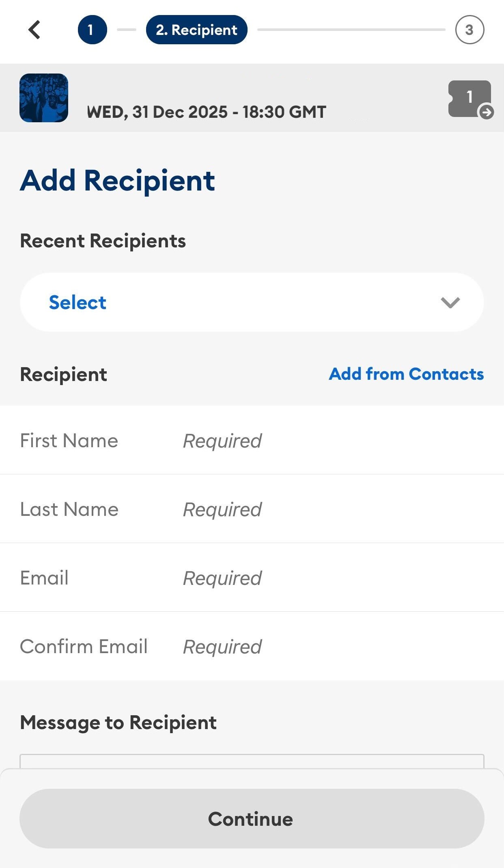
Task: Go back using the left arrow
Action: [34, 30]
